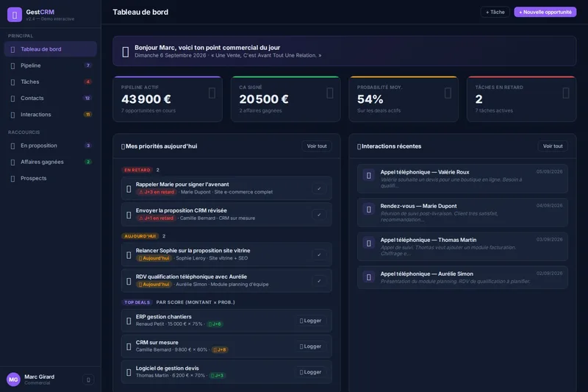Screen dimensions: 588x392
Task: Open the Pipeline actif 43 900 € card
Action: (x=168, y=99)
